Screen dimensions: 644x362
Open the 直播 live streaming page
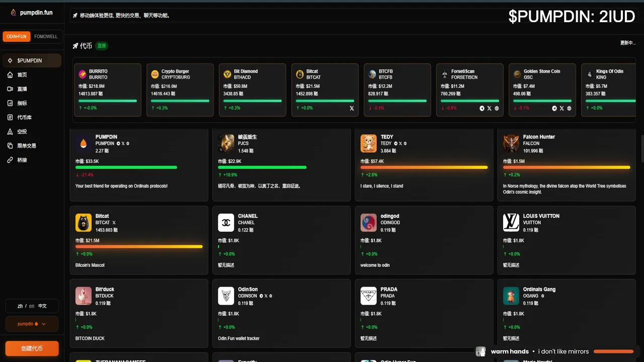coord(32,89)
